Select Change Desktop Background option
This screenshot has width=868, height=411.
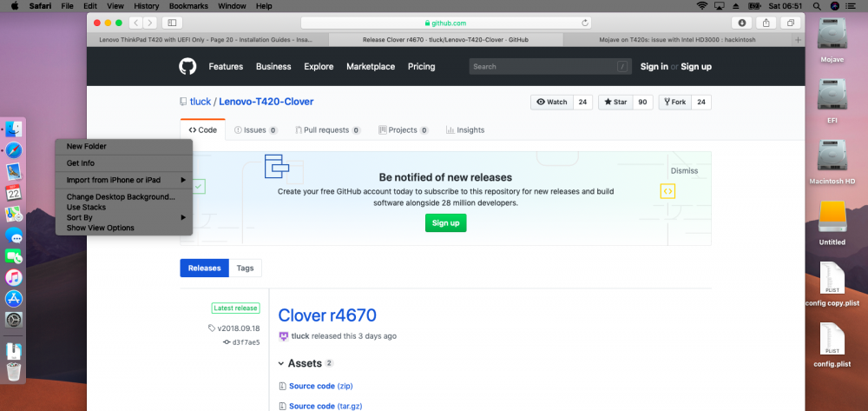pos(124,196)
